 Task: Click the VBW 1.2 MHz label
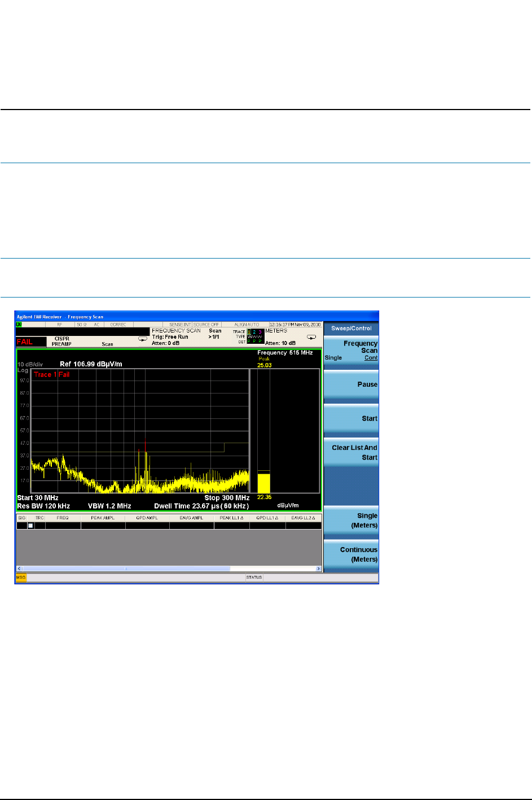point(109,506)
